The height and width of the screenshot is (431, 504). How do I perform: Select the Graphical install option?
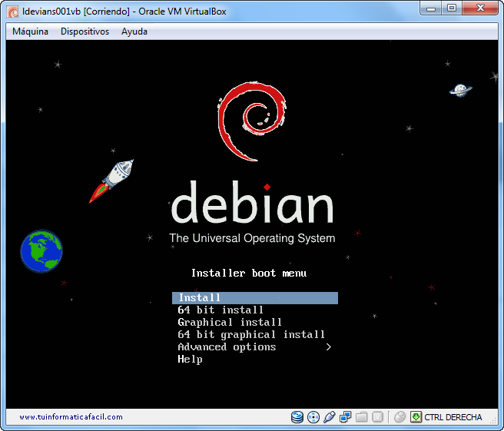click(230, 322)
